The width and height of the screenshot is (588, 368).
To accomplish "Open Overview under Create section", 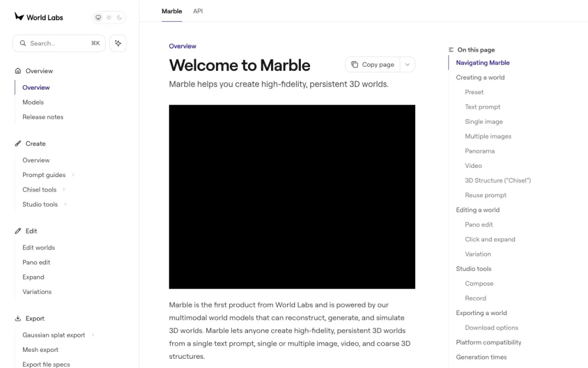I will pyautogui.click(x=36, y=160).
